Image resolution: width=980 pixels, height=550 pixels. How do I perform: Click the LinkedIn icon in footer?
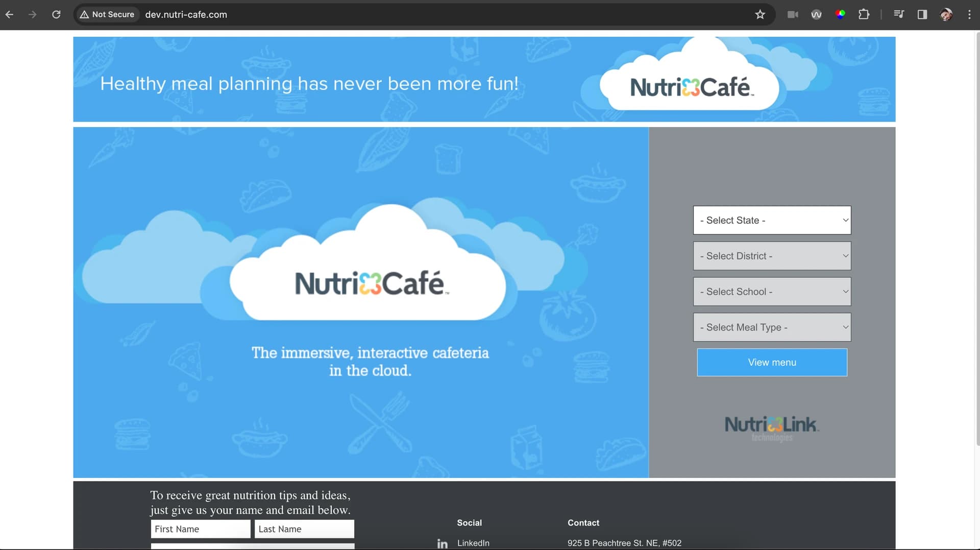click(x=443, y=544)
